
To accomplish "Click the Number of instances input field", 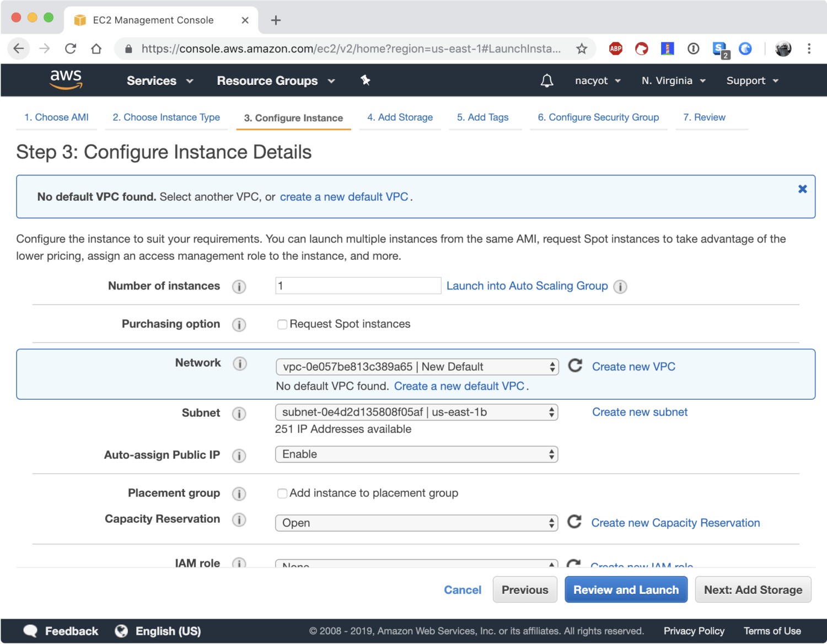I will 358,286.
